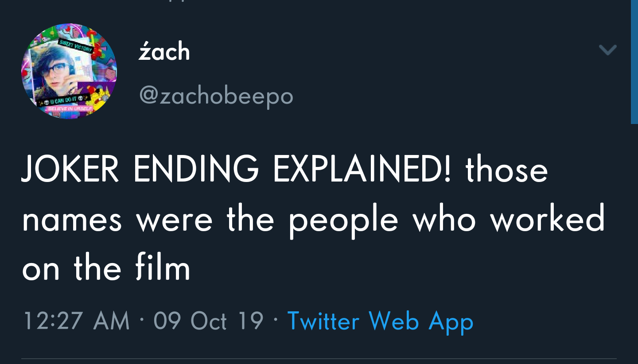Click źach's circular profile avatar
Screen dimensions: 638x364
(x=69, y=71)
